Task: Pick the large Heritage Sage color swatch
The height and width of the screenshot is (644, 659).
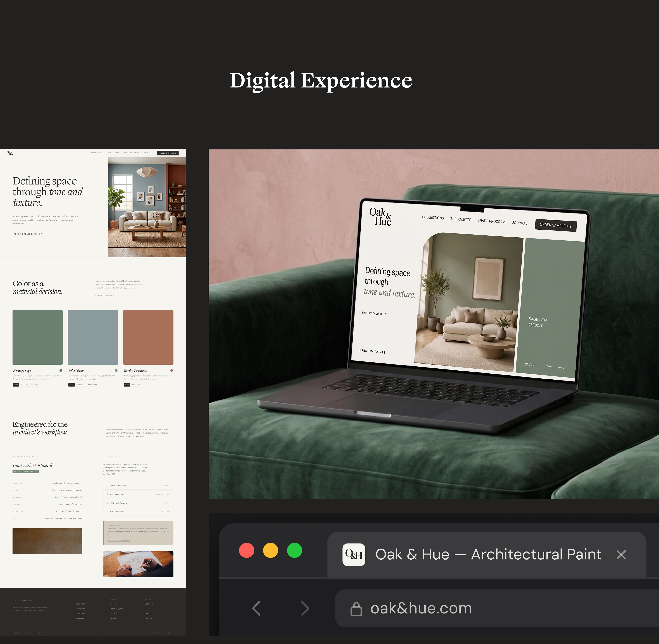Action: [x=38, y=337]
